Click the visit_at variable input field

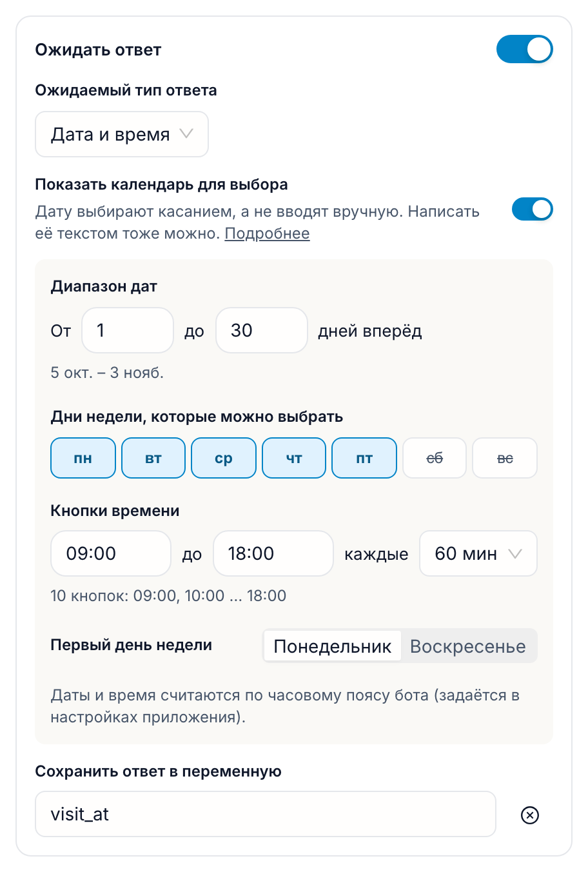click(266, 814)
